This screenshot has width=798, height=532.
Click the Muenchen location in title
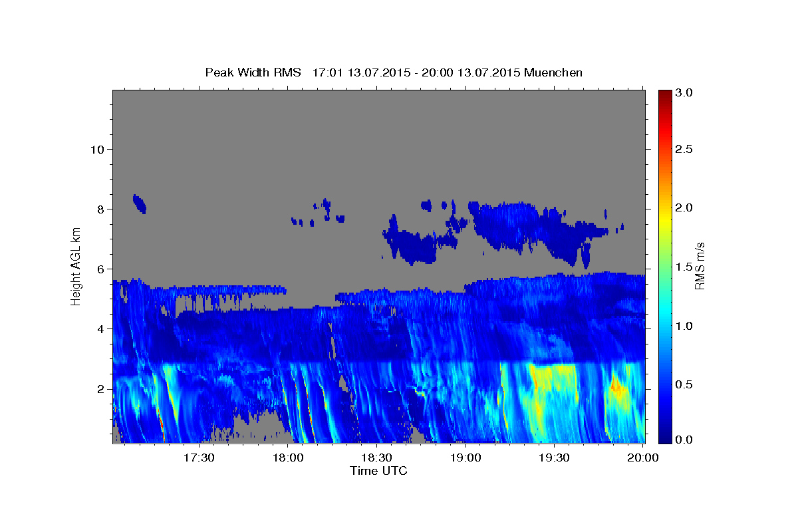[x=553, y=72]
